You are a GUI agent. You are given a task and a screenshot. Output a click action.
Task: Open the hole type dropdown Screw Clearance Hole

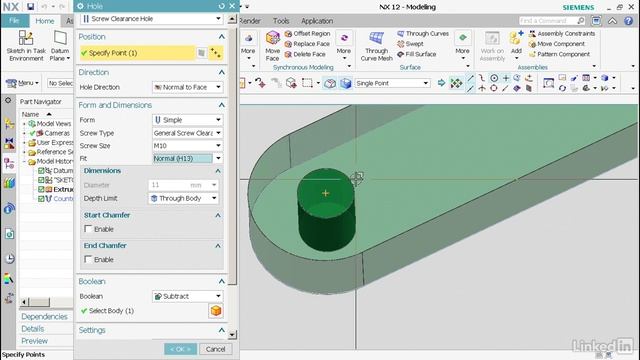(151, 19)
